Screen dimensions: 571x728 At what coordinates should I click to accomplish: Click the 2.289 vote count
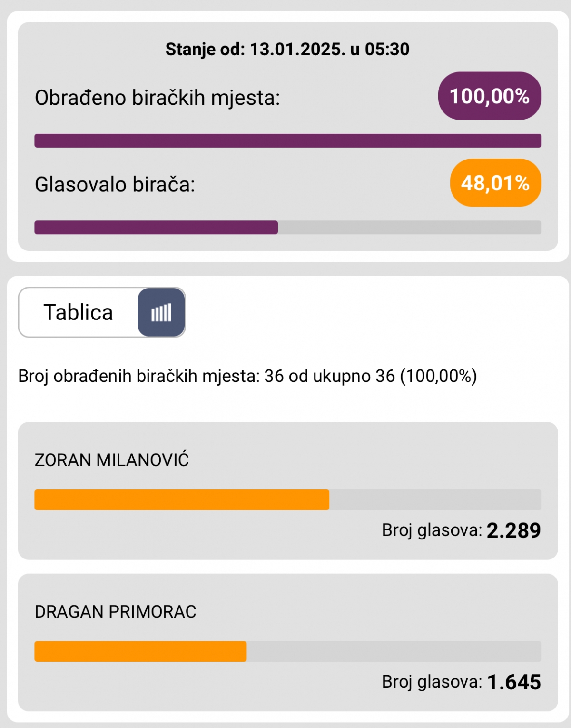(513, 530)
